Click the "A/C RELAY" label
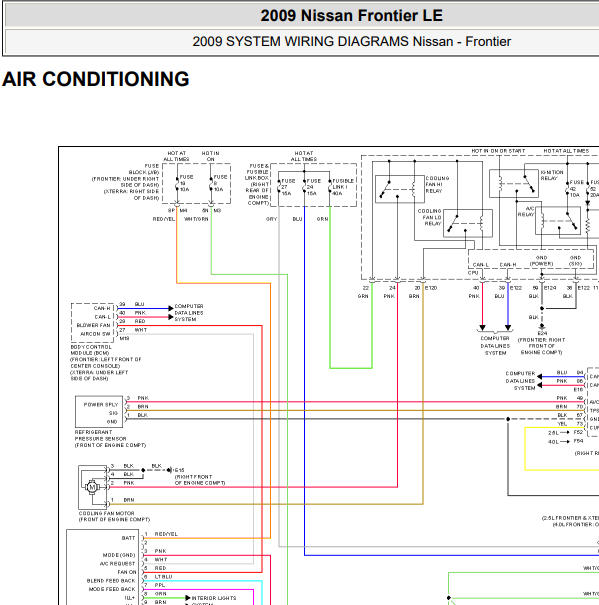 tap(526, 211)
